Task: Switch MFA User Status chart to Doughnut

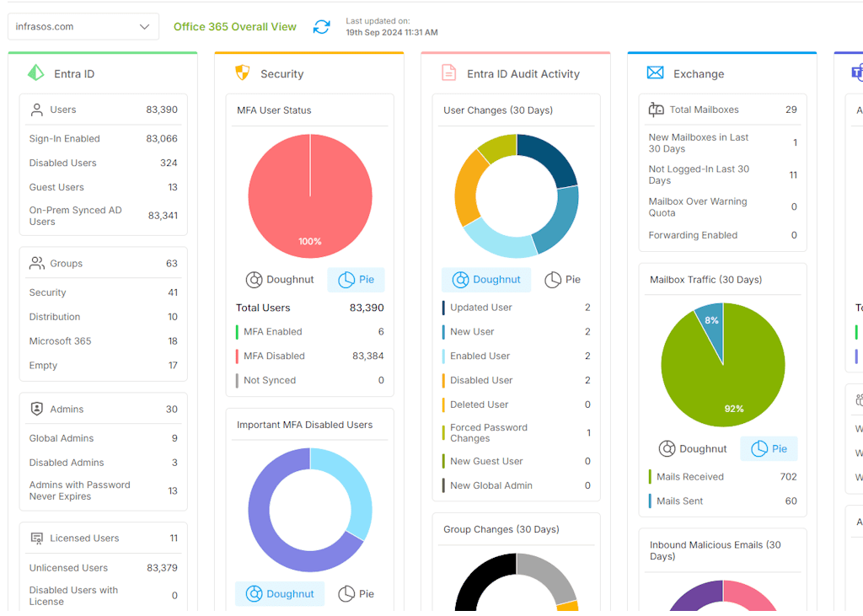Action: 280,280
